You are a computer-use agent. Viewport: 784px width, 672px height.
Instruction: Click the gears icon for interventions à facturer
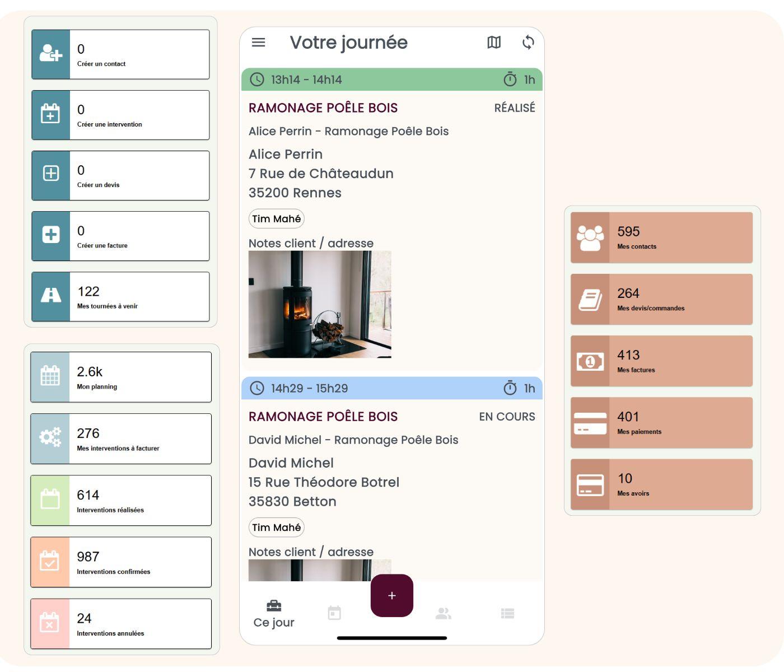50,437
